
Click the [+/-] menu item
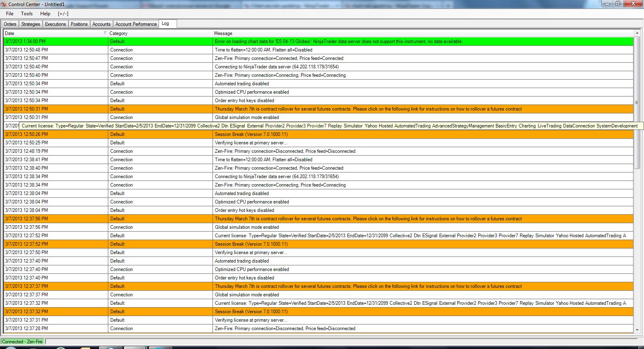click(63, 14)
